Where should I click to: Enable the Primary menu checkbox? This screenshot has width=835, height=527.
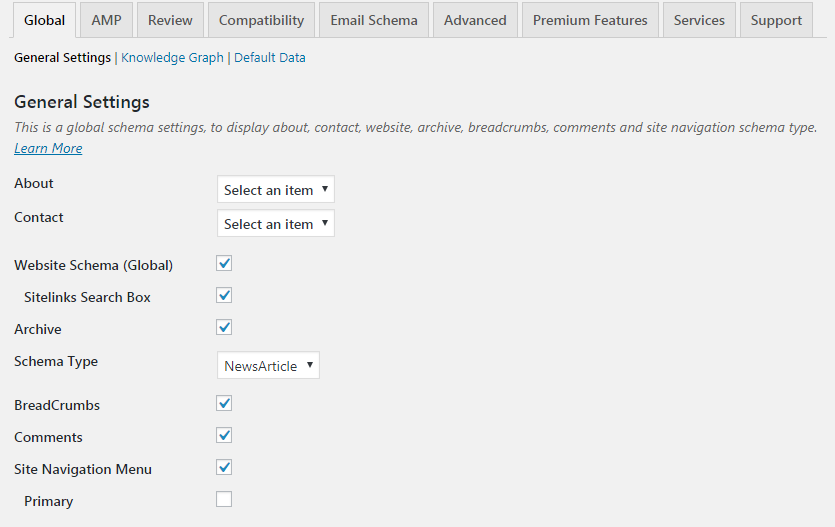click(224, 499)
